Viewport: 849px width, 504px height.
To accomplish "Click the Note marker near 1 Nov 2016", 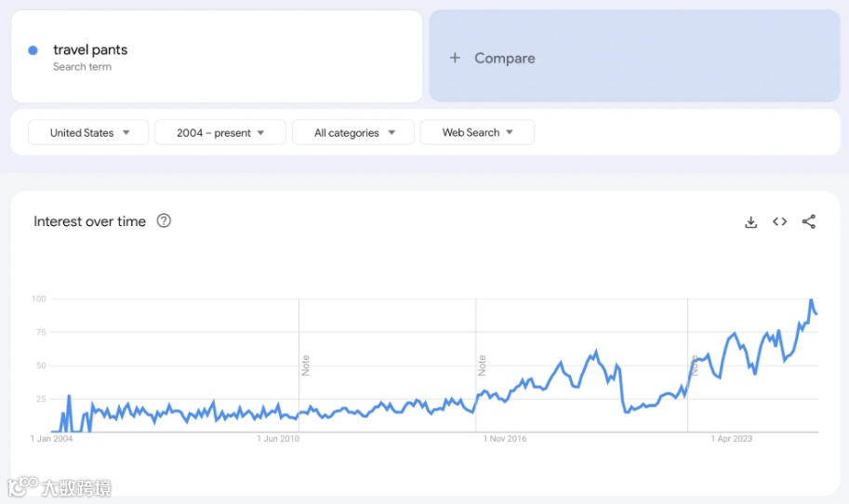I will [482, 365].
